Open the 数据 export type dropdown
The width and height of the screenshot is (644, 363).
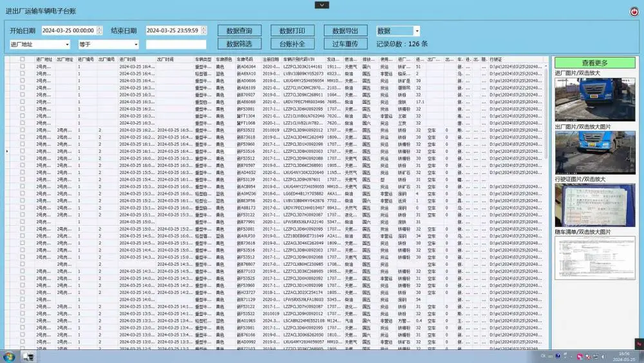[x=417, y=31]
